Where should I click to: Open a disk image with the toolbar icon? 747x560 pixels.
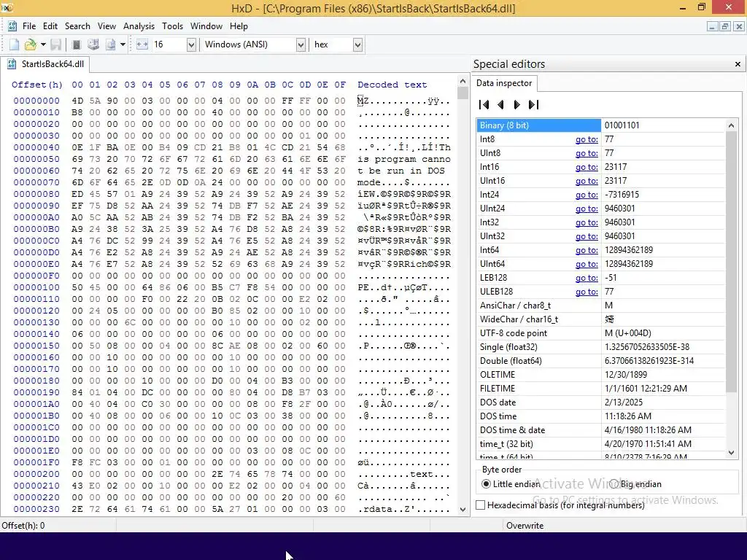tap(111, 44)
